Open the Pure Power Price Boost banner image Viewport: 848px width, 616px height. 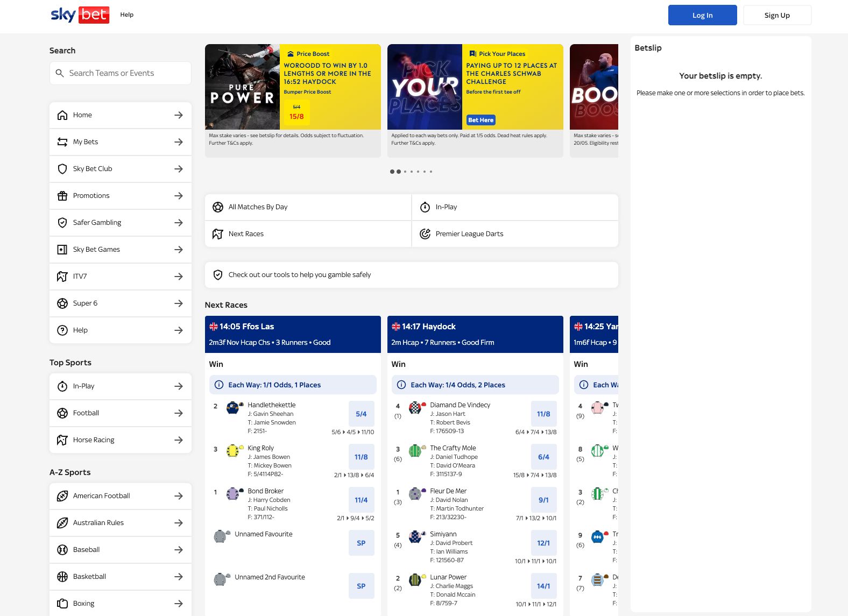(x=242, y=87)
